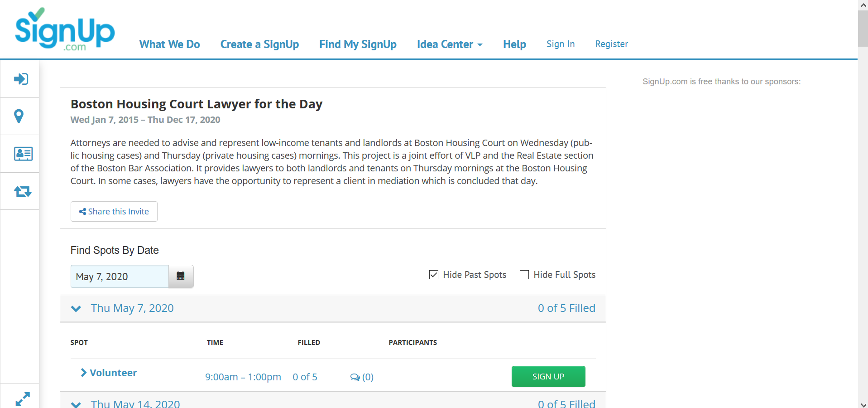Viewport: 868px width, 408px height.
Task: Click the SignUp.com logo
Action: pyautogui.click(x=65, y=29)
